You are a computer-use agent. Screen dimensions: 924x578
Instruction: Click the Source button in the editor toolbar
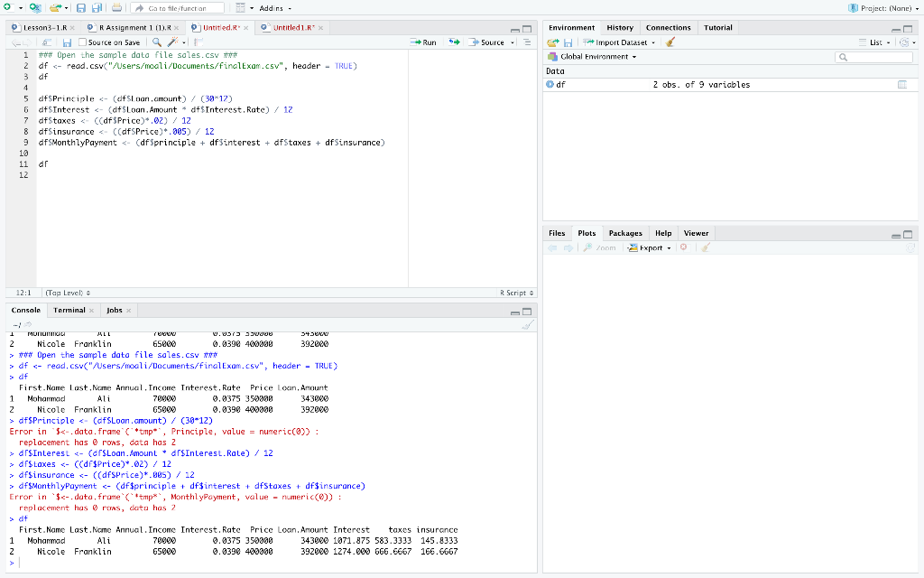487,42
